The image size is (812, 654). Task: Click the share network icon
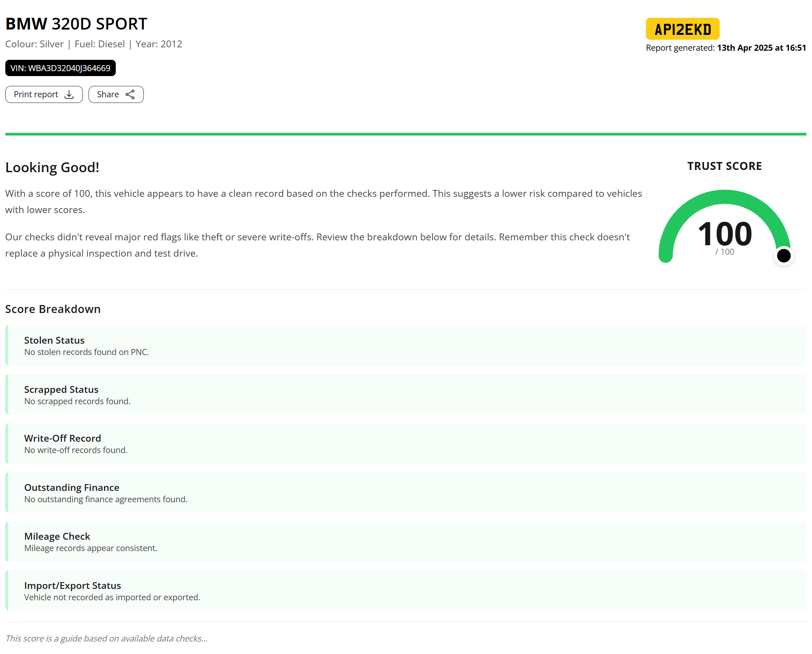pyautogui.click(x=130, y=95)
